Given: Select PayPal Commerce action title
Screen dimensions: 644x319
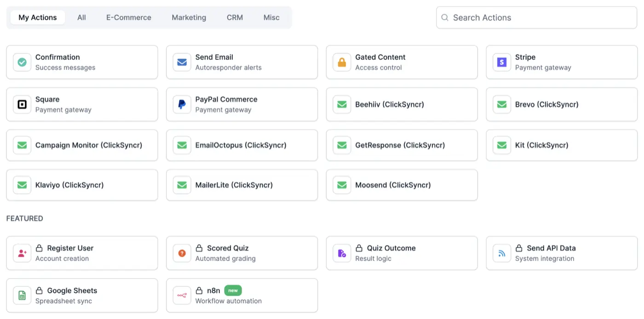Looking at the screenshot, I should pyautogui.click(x=226, y=99).
